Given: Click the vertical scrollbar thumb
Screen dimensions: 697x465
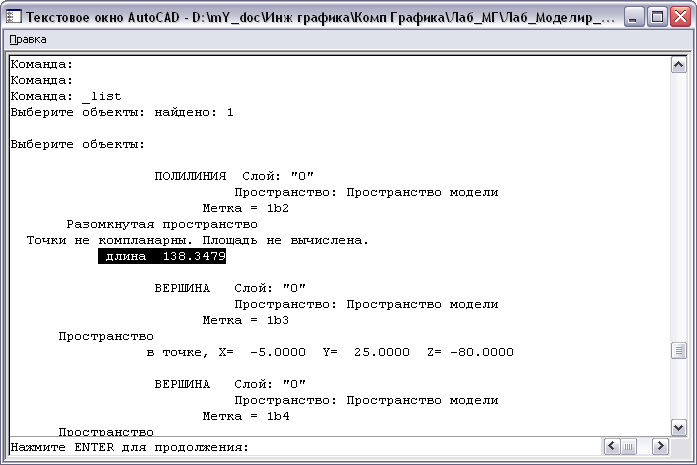Looking at the screenshot, I should point(678,350).
